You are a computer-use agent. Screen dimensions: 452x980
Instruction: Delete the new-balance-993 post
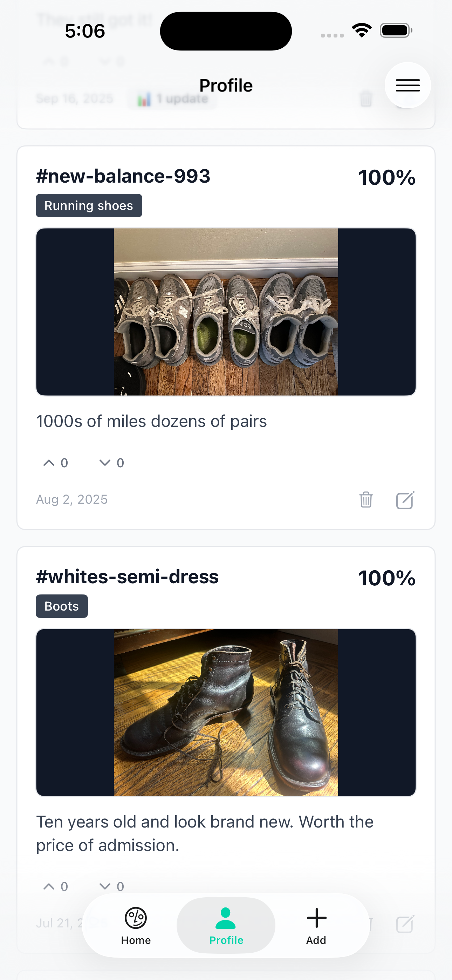366,499
